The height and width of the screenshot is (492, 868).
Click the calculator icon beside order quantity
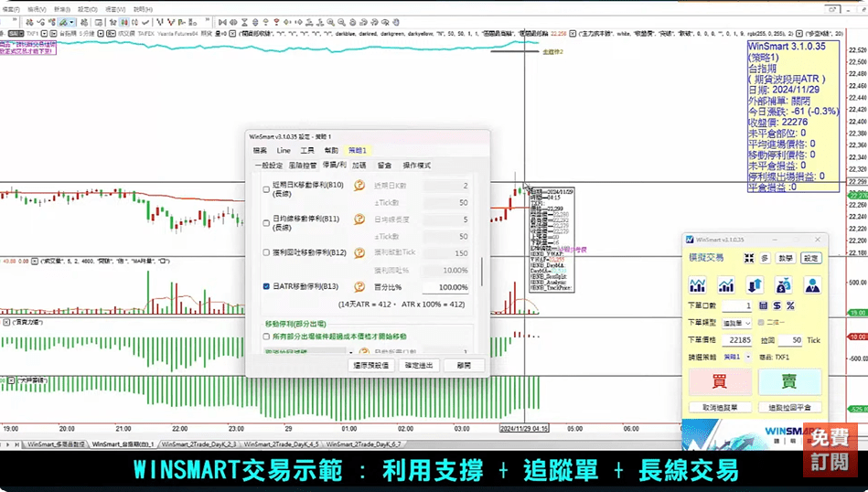764,305
